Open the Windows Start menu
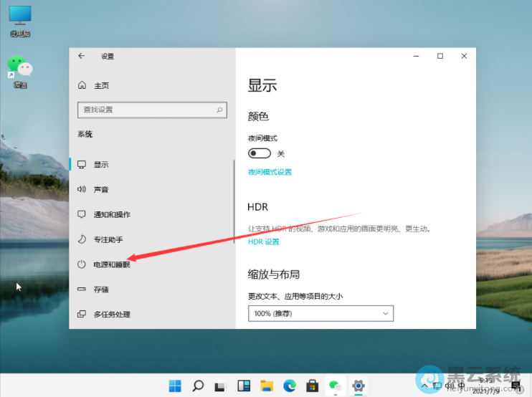532x397 pixels. (x=175, y=386)
